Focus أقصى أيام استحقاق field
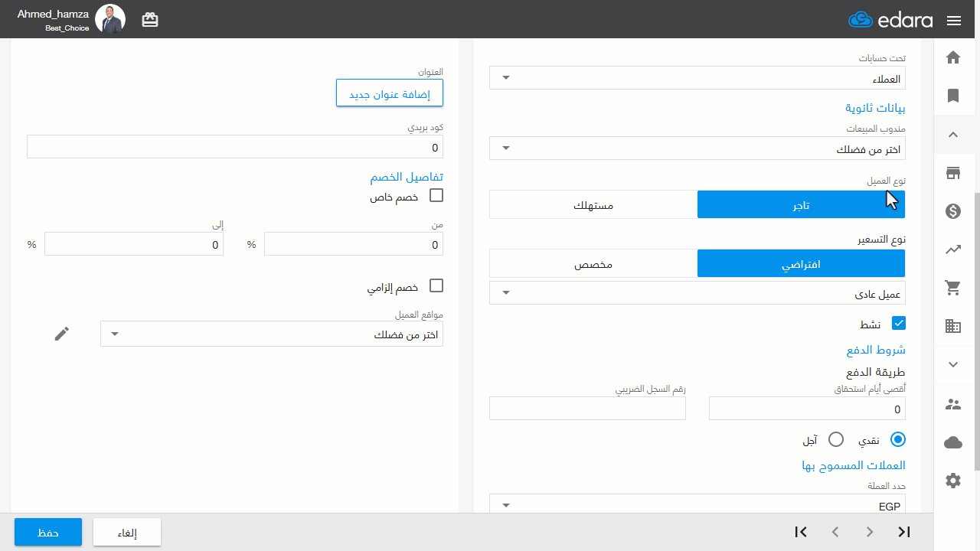 (x=807, y=409)
